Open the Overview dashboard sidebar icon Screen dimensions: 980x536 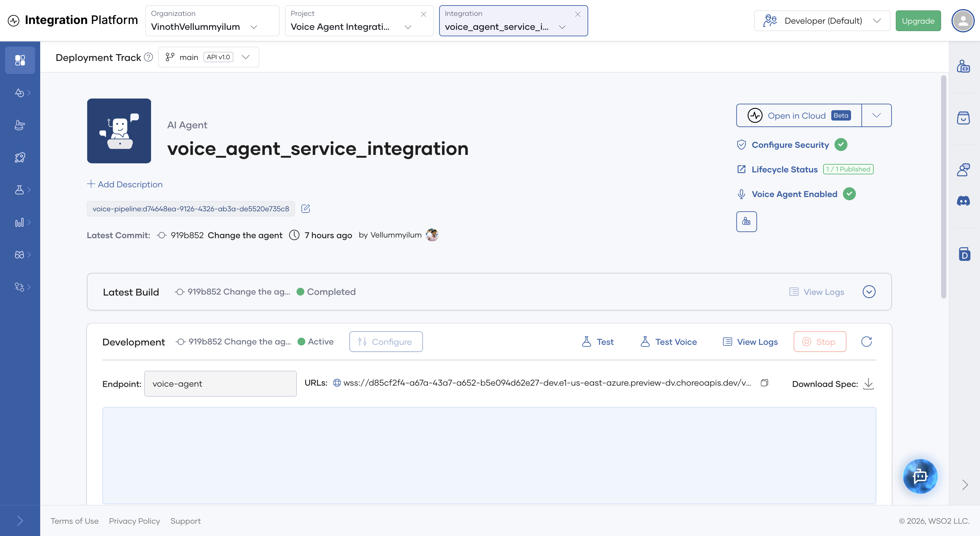(20, 60)
